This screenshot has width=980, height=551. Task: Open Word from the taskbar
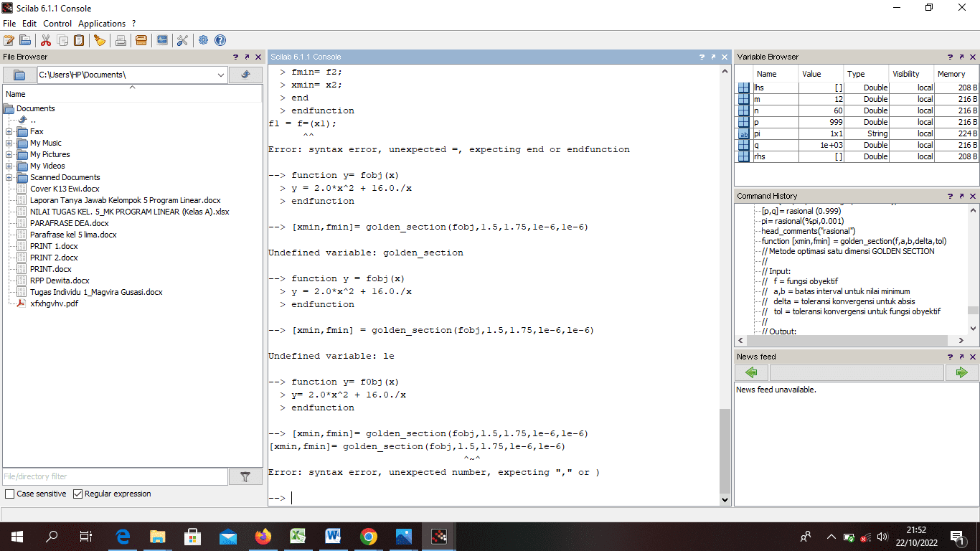point(334,536)
